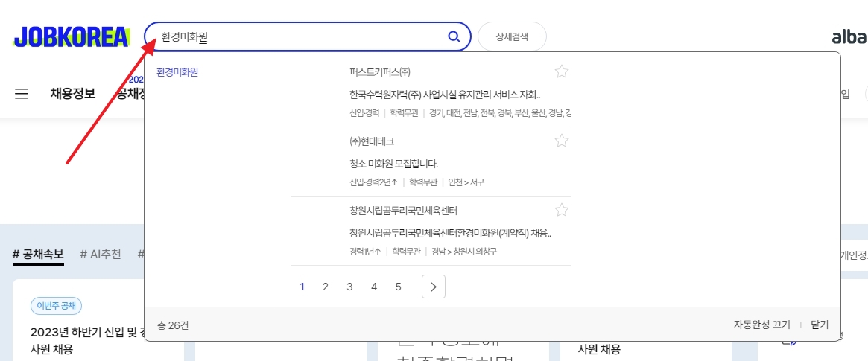
Task: Click the 총 26건 result count
Action: [173, 325]
